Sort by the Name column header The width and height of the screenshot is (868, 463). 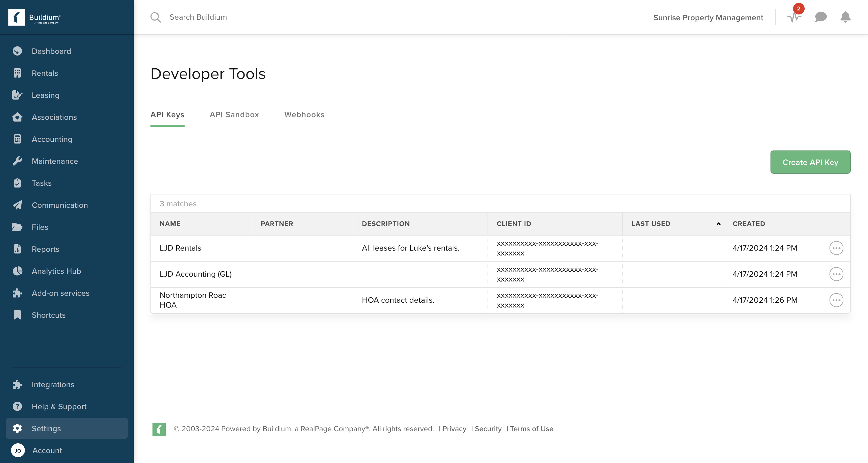point(201,224)
